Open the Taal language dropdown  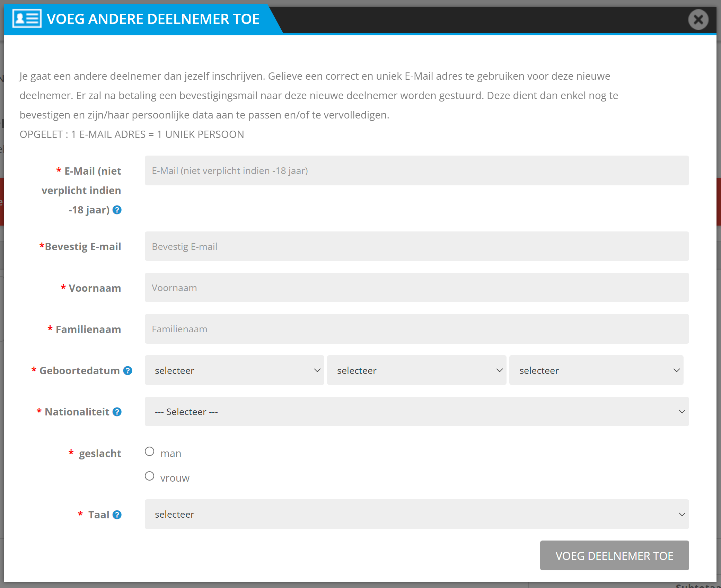pyautogui.click(x=416, y=515)
